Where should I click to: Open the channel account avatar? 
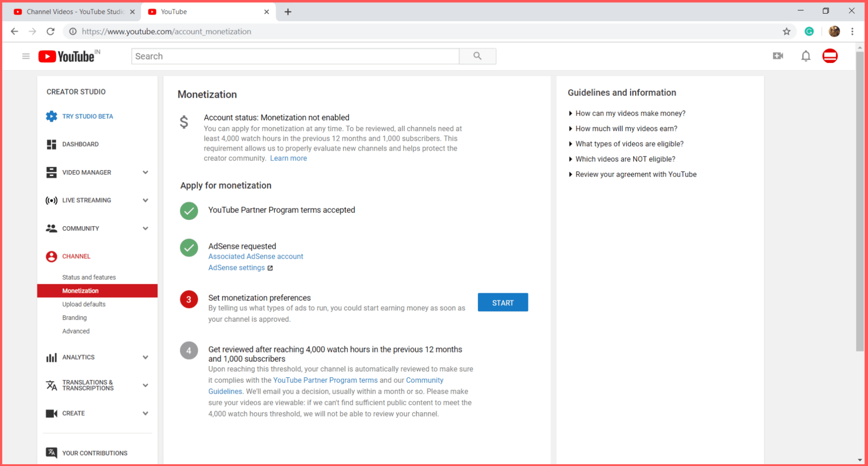tap(830, 56)
